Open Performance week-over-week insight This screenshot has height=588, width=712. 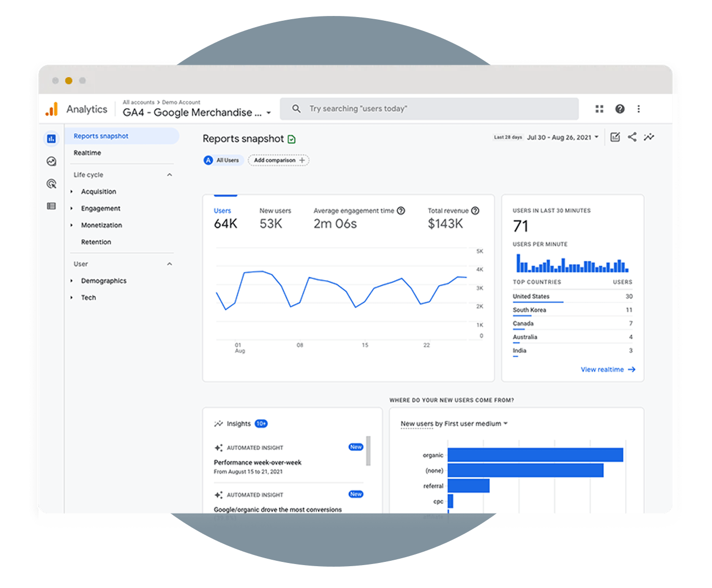(257, 463)
